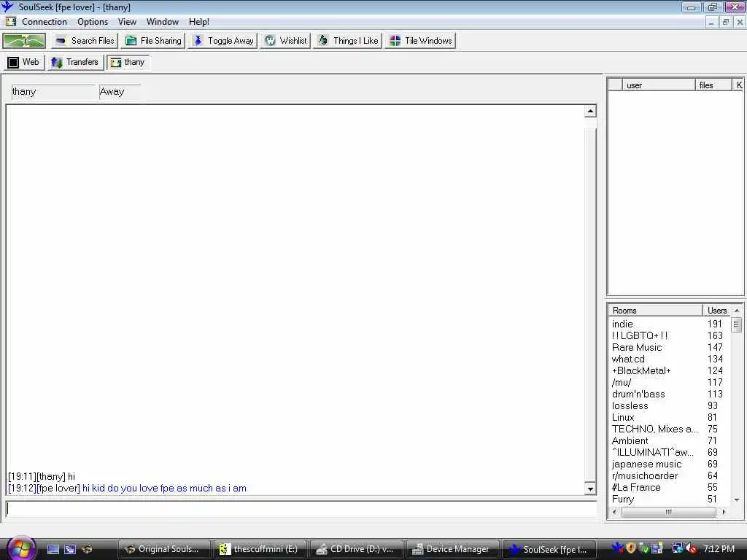Click SoulSeek taskbar button
The height and width of the screenshot is (560, 747).
click(549, 550)
